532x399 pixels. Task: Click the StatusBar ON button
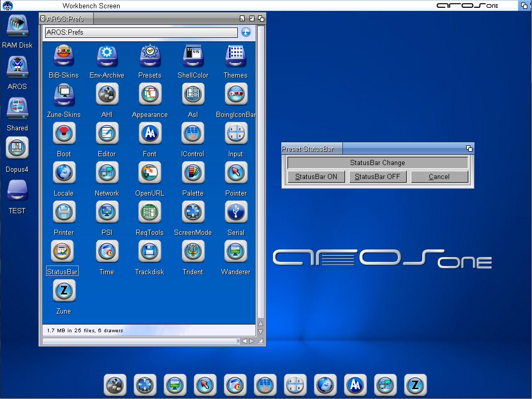[x=316, y=176]
